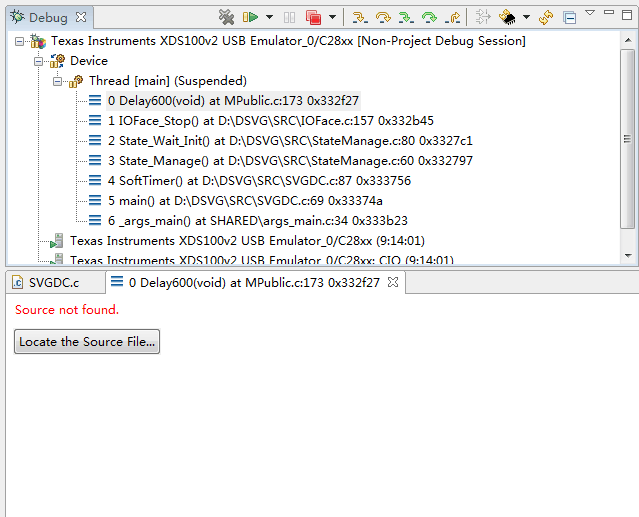Click the green Assembly Step Into icon
Viewport: 639px width, 517px height.
click(406, 18)
